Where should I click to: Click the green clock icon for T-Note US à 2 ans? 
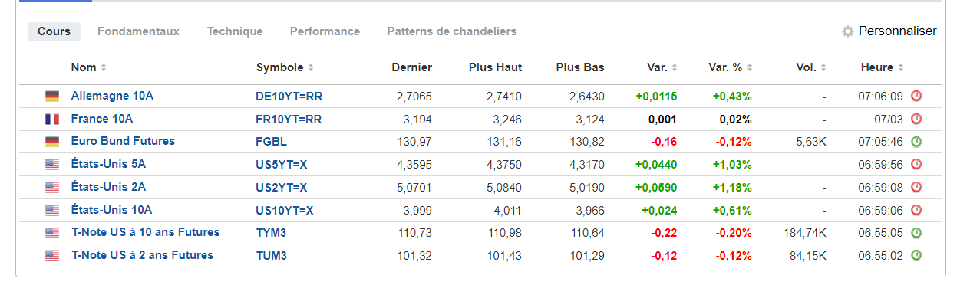(x=916, y=255)
